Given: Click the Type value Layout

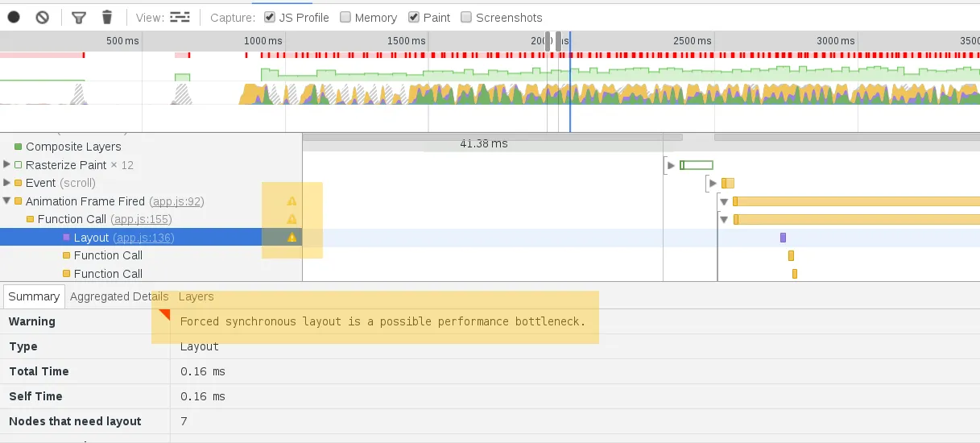Looking at the screenshot, I should [x=200, y=346].
